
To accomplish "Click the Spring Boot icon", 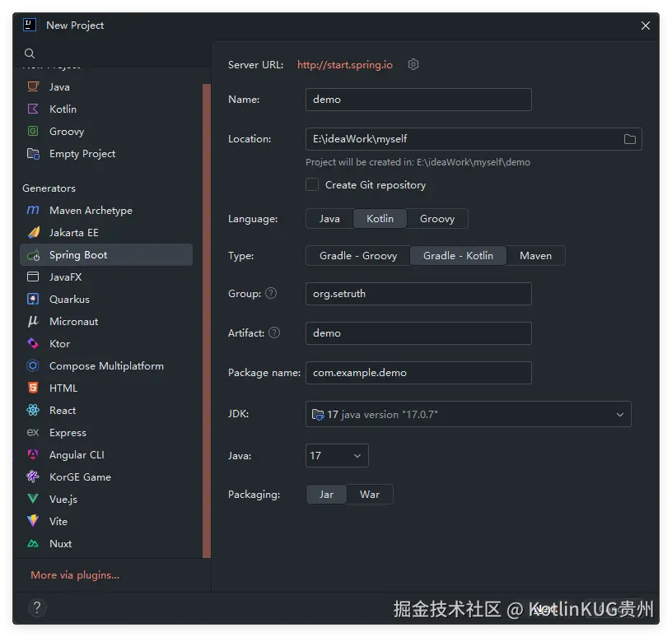I will [x=33, y=255].
